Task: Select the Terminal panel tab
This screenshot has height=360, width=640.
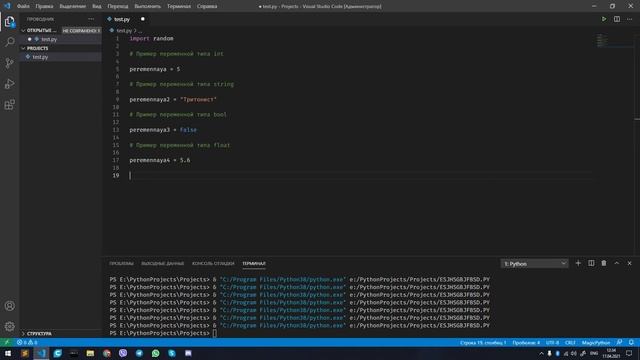Action: (x=254, y=264)
